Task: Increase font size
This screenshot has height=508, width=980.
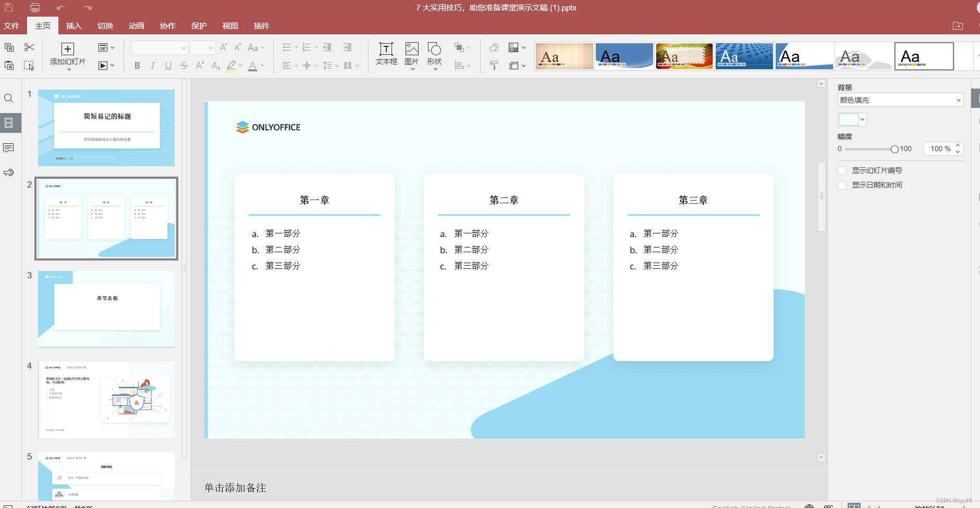Action: [223, 47]
